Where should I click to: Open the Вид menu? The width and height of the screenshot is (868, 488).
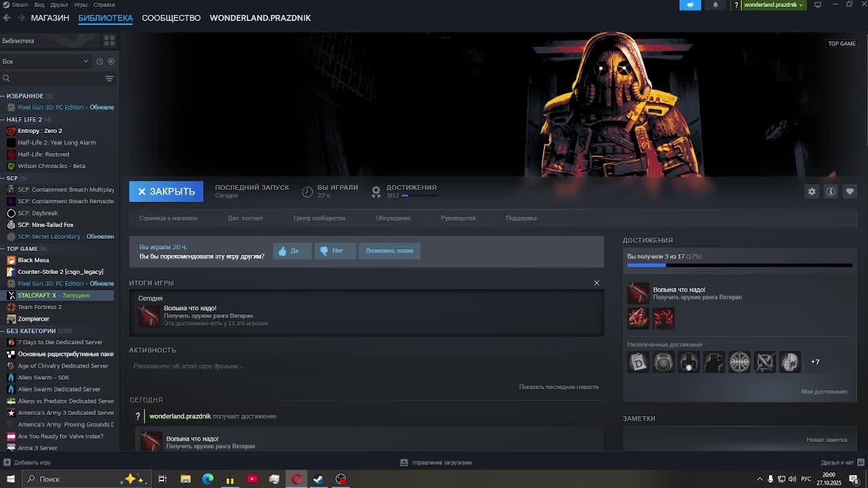(39, 5)
